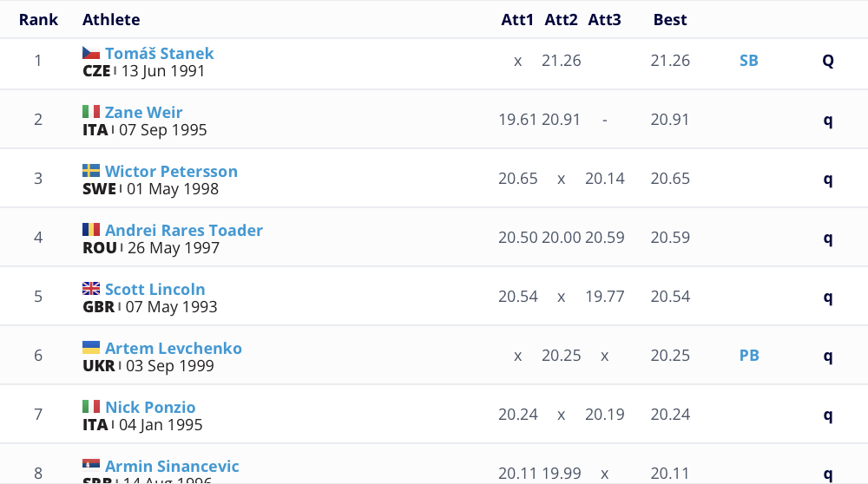Click the Serbian flag beside Armin Sinancevic
Screen dimensions: 868x484
pos(91,466)
